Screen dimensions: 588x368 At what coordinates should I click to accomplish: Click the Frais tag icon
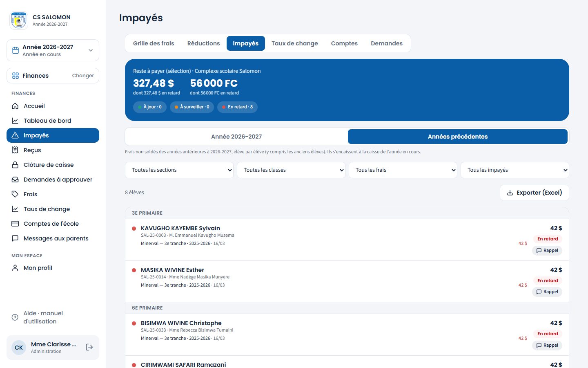click(x=15, y=194)
